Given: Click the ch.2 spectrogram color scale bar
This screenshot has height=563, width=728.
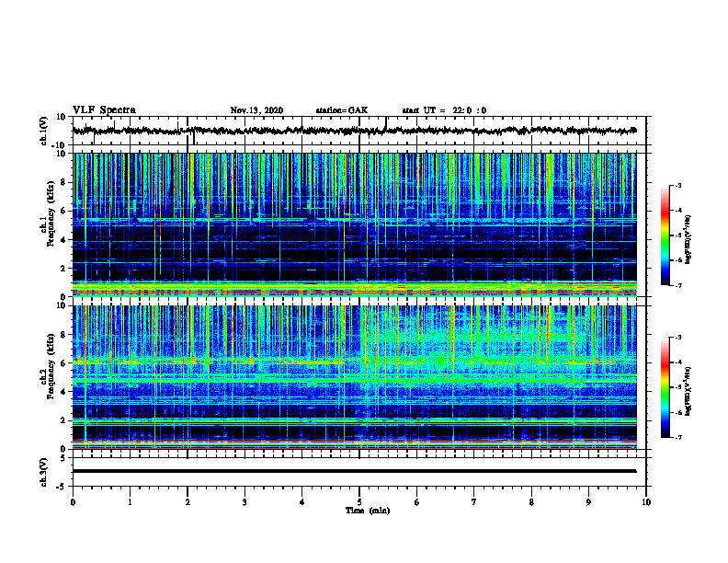Looking at the screenshot, I should 665,387.
